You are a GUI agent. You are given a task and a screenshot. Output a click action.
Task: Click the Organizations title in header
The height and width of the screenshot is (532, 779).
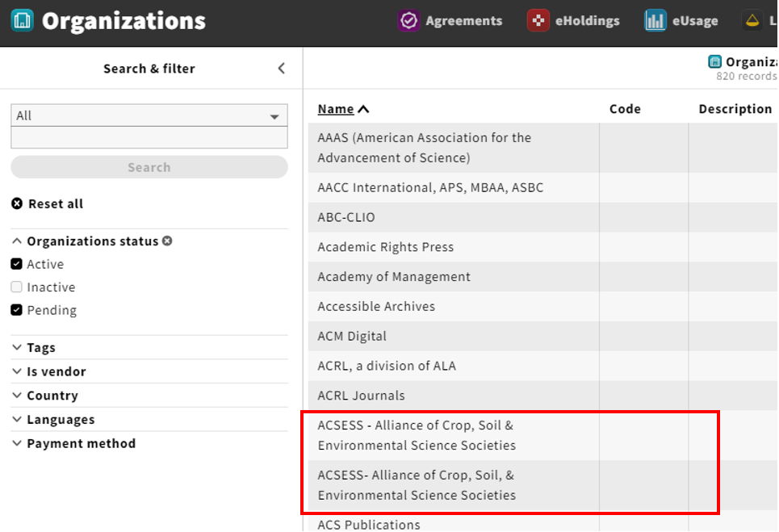(x=124, y=21)
